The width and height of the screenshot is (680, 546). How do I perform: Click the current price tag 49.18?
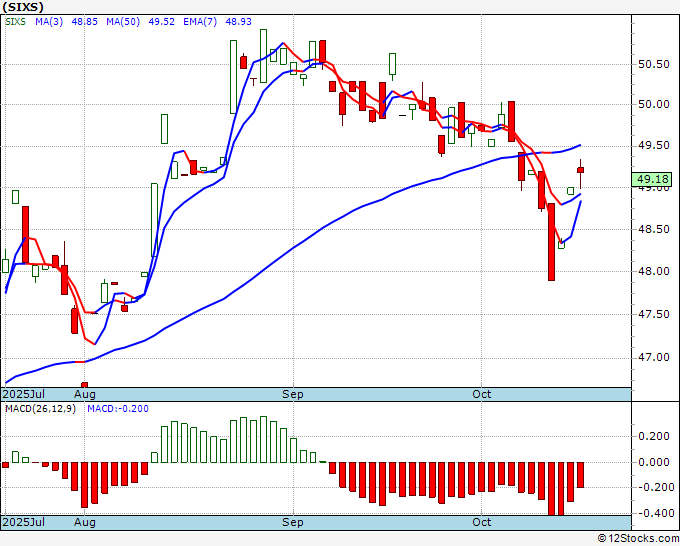(x=652, y=179)
